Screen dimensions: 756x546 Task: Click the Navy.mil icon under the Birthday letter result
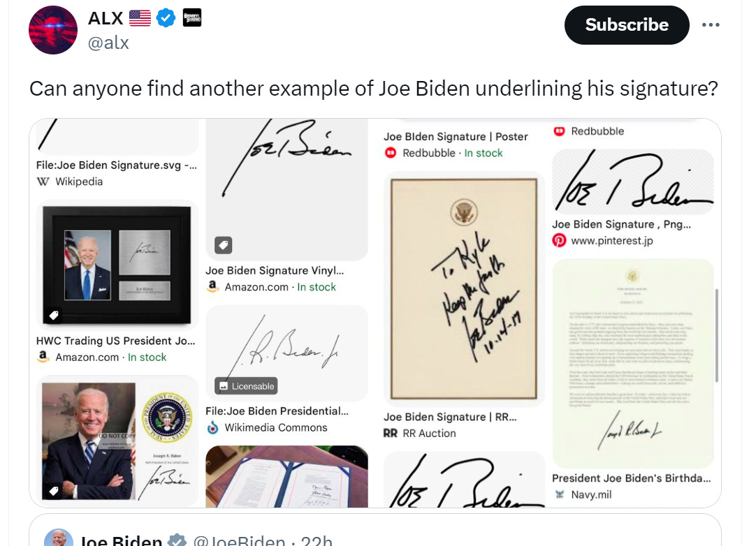coord(559,494)
